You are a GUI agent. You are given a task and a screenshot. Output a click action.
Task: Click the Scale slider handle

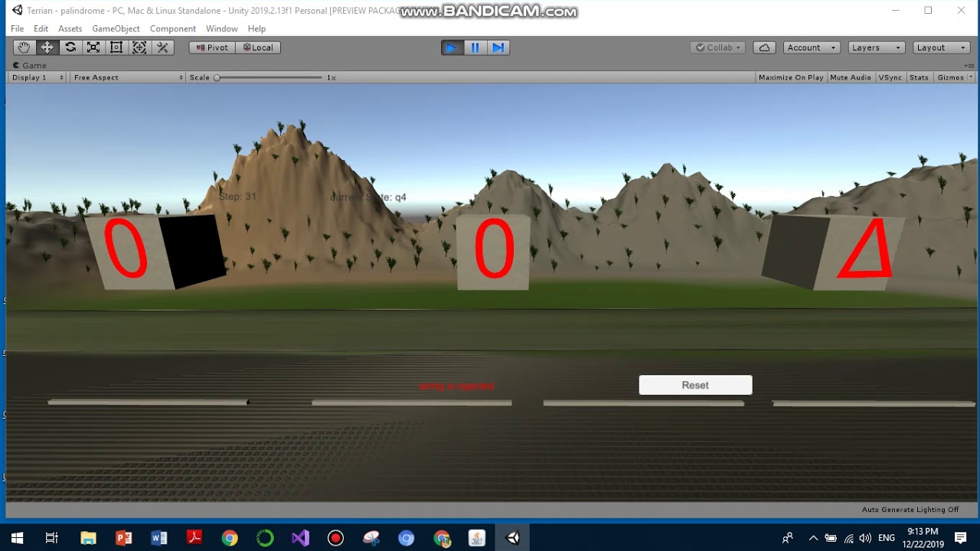tap(217, 77)
